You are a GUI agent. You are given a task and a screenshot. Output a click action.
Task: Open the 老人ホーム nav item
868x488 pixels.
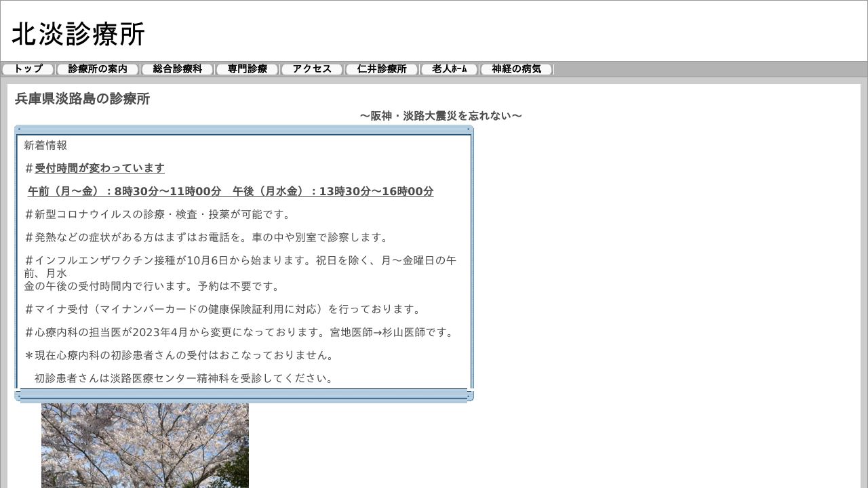click(448, 68)
